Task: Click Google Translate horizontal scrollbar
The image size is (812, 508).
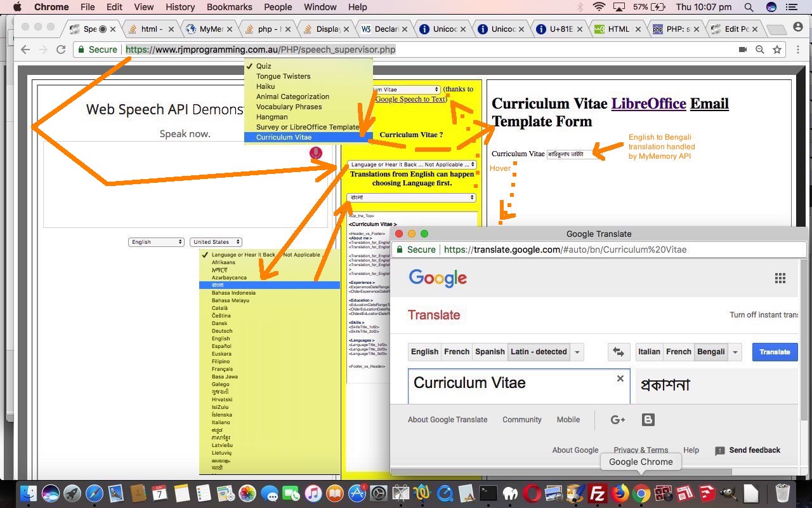Action: click(x=561, y=472)
